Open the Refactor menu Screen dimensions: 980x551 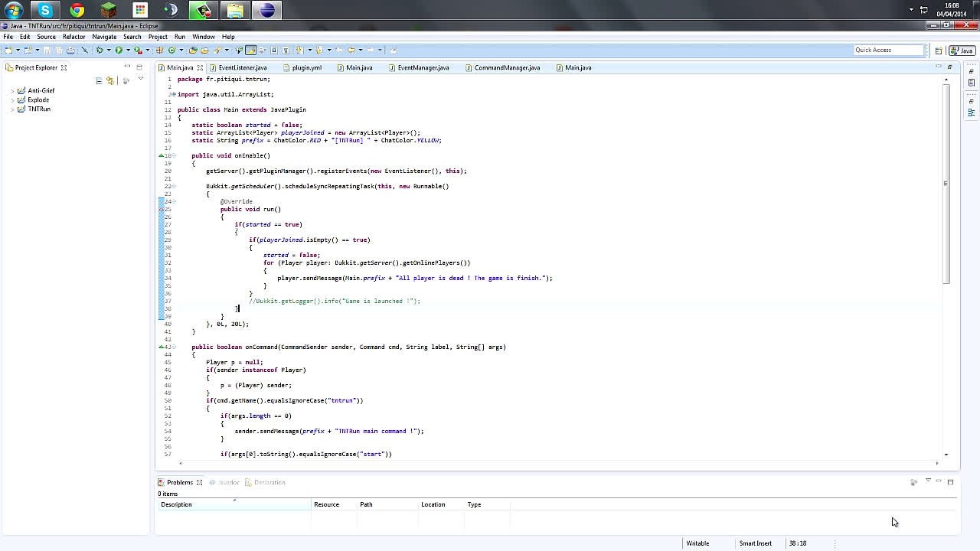point(73,37)
